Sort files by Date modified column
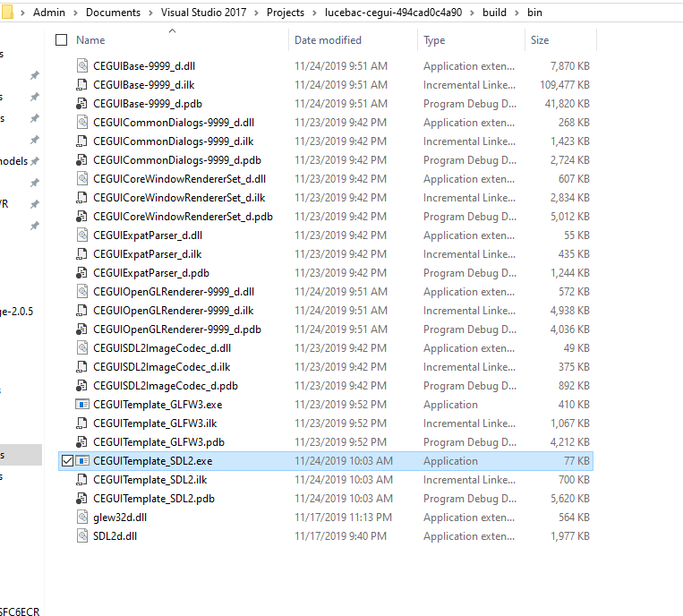 (328, 40)
